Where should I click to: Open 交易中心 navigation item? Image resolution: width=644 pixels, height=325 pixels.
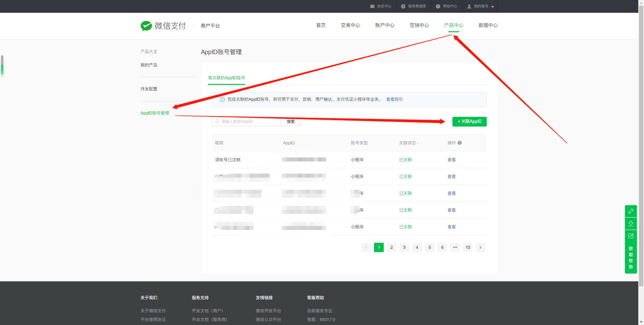[351, 25]
